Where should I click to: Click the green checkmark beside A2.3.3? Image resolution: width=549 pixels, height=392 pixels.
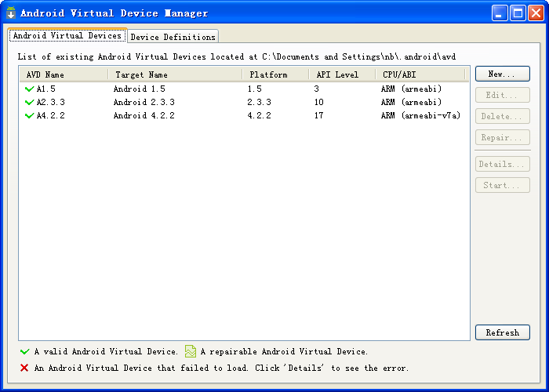click(30, 103)
